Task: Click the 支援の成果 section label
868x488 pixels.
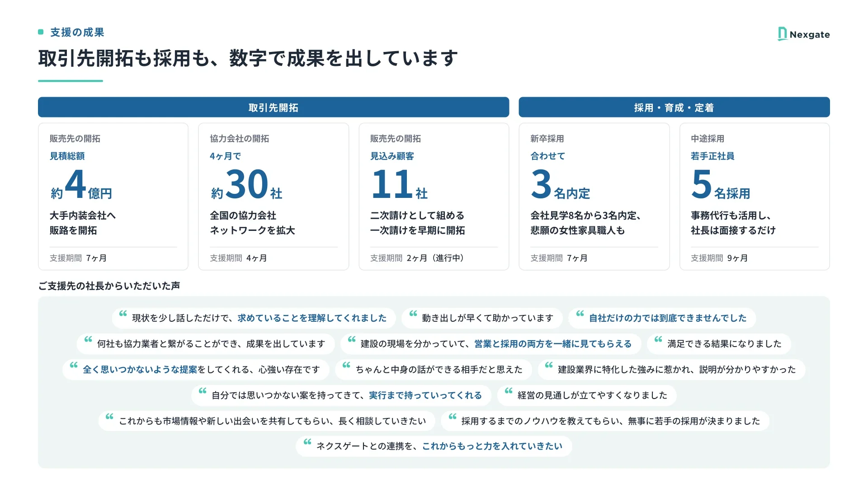Action: click(x=77, y=32)
